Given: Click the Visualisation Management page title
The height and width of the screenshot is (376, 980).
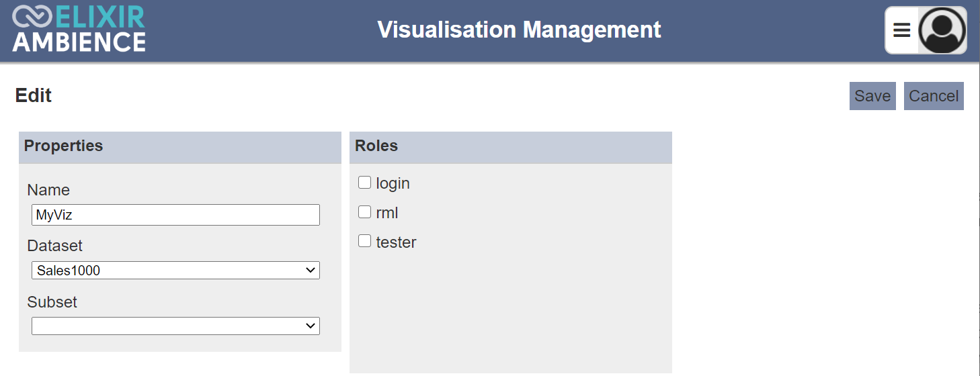Looking at the screenshot, I should pos(519,30).
